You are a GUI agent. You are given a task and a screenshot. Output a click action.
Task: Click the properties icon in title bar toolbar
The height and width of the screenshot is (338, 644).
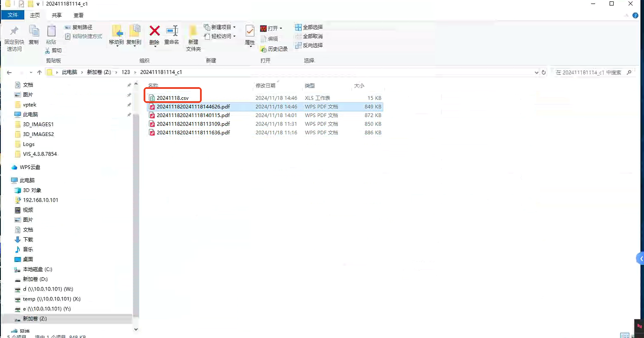click(x=21, y=4)
